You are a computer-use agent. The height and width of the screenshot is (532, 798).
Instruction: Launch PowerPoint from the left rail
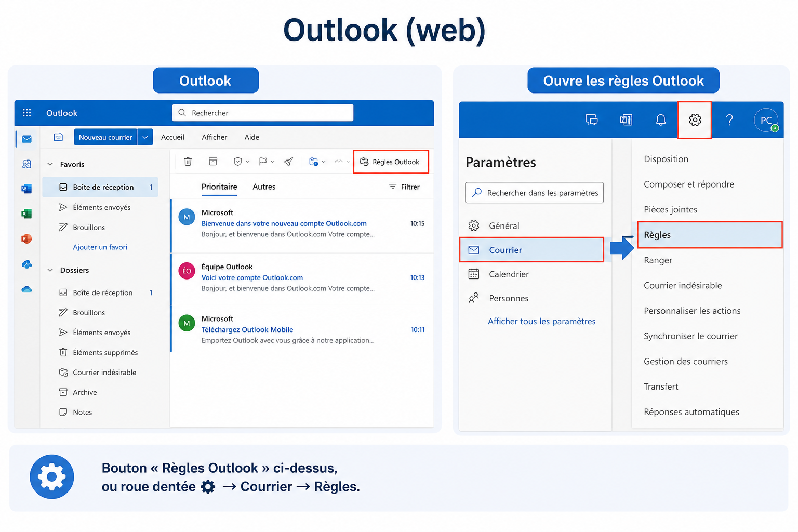point(27,238)
